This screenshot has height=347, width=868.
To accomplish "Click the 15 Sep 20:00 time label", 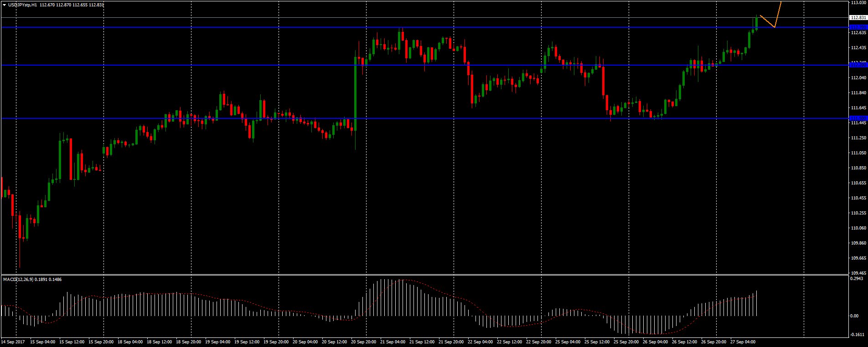I will (x=101, y=342).
